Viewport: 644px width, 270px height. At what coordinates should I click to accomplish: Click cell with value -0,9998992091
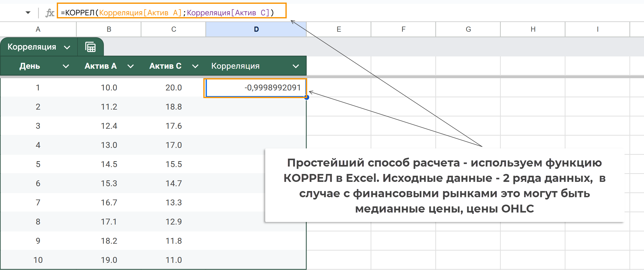[x=256, y=88]
